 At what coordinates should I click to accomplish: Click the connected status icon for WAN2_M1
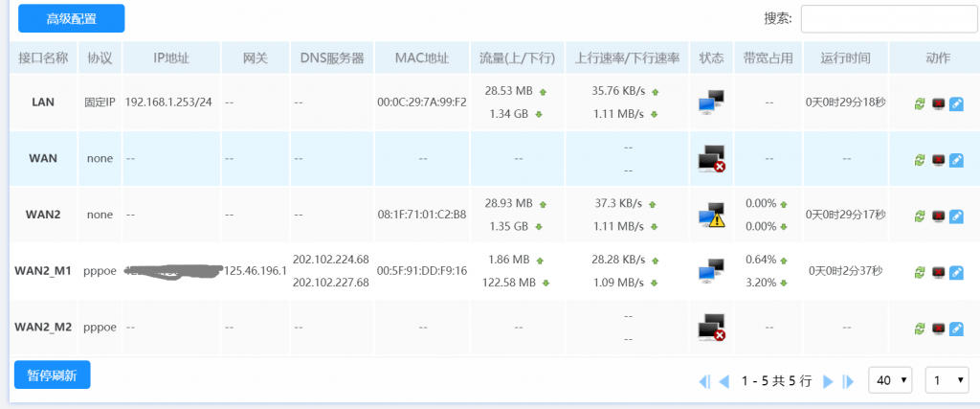tap(711, 271)
